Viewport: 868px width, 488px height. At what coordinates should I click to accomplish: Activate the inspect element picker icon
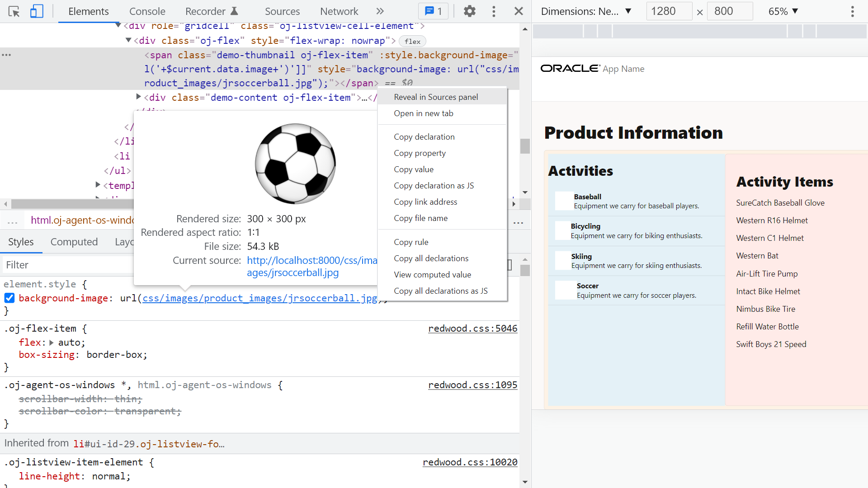tap(14, 11)
